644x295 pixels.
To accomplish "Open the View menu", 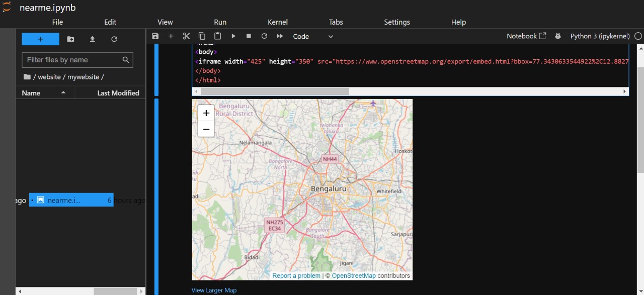I will pos(165,22).
